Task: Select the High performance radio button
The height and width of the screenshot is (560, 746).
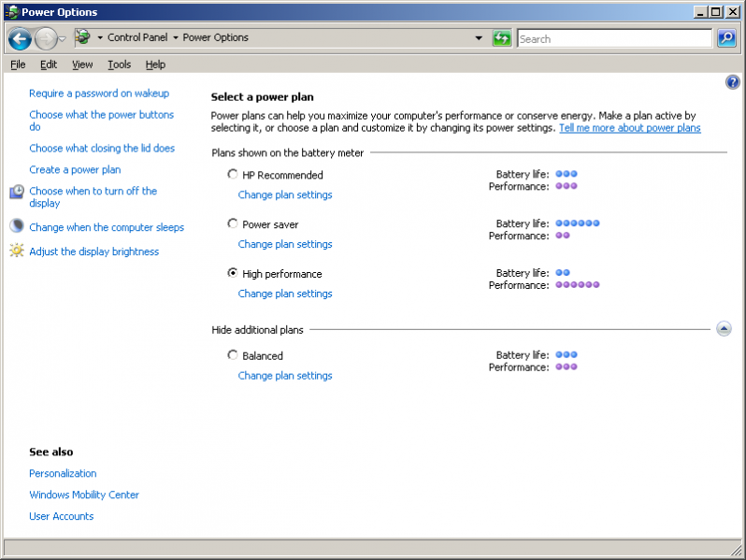Action: coord(232,273)
